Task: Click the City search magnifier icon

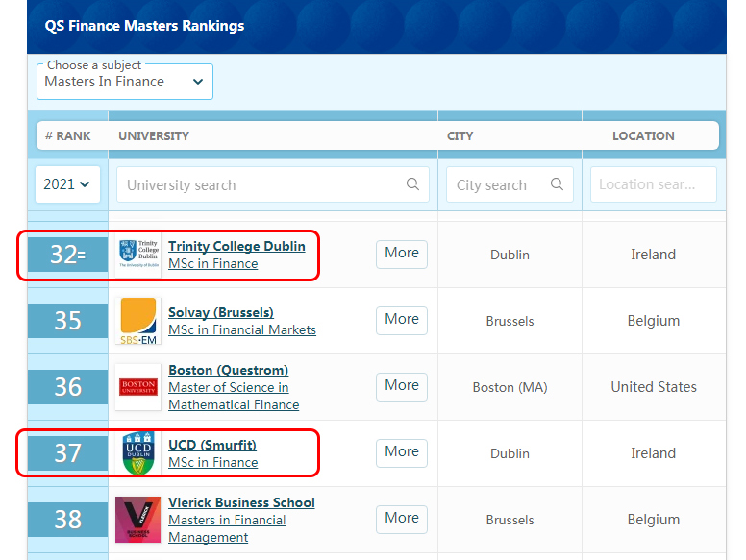Action: (x=557, y=184)
